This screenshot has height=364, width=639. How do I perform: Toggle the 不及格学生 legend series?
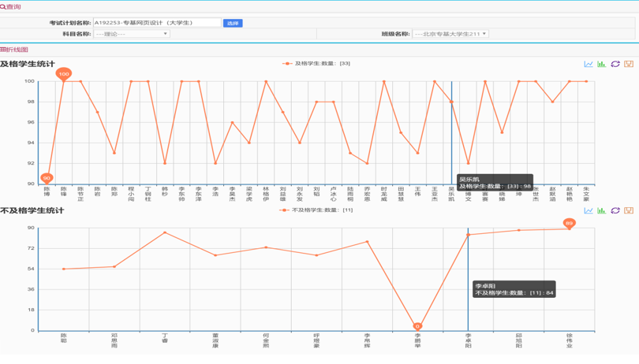pyautogui.click(x=316, y=210)
